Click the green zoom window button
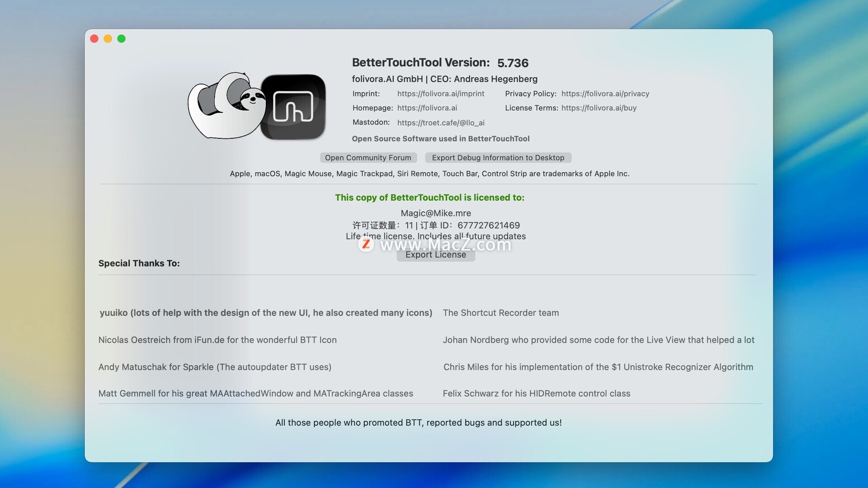The image size is (868, 488). [x=122, y=39]
